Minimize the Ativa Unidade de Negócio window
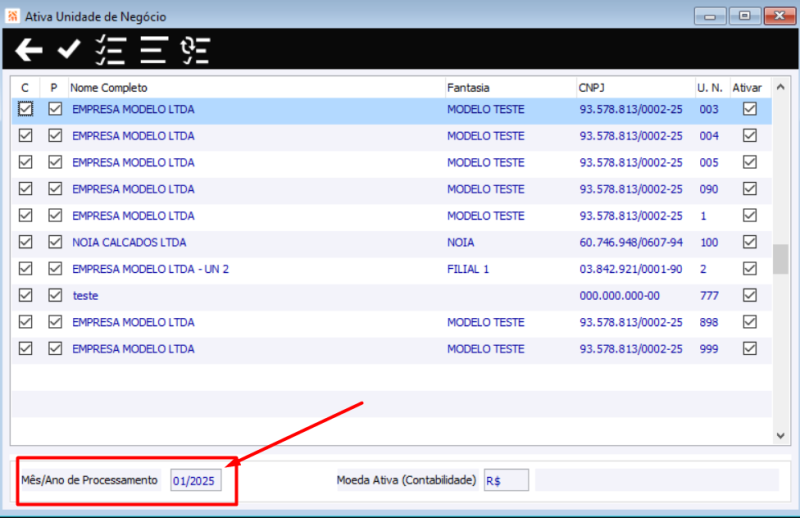This screenshot has width=800, height=518. [x=710, y=16]
